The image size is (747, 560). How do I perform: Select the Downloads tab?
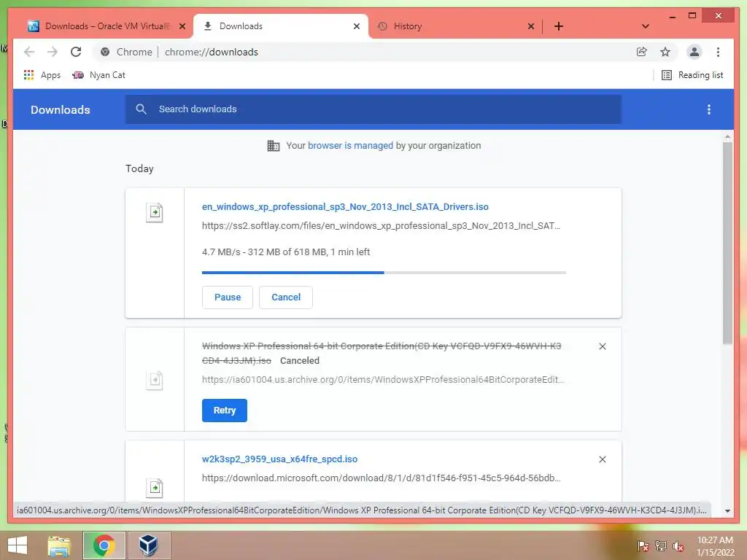(280, 26)
